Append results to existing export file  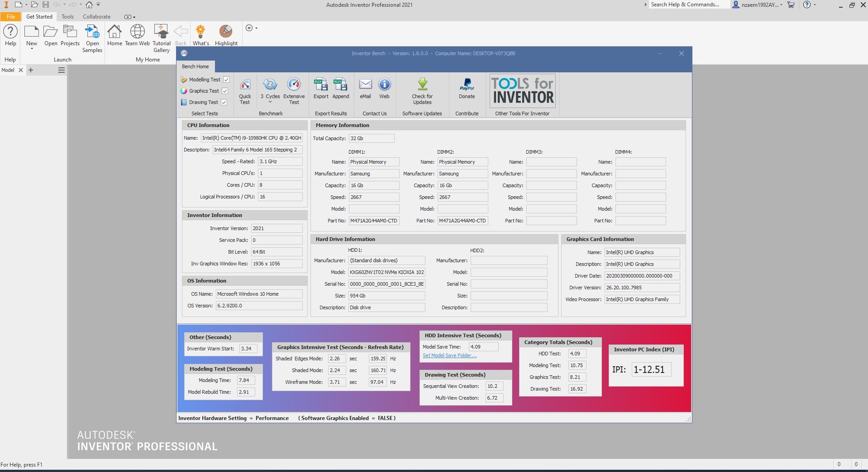pos(340,90)
